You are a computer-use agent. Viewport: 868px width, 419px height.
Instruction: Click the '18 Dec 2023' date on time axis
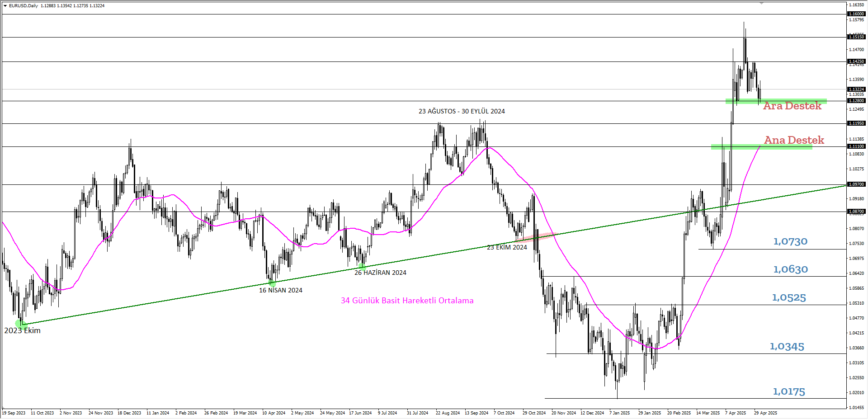coord(129,413)
